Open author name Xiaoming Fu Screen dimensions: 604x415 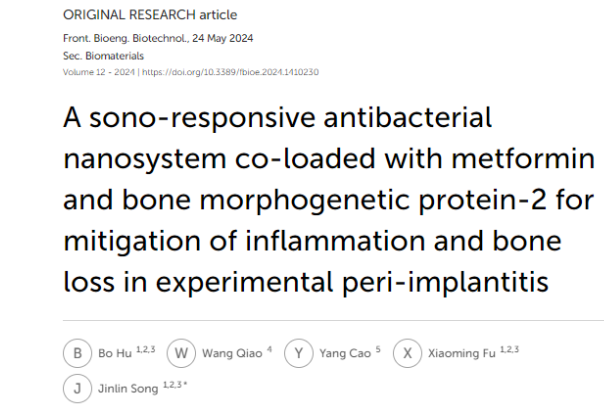pos(462,353)
